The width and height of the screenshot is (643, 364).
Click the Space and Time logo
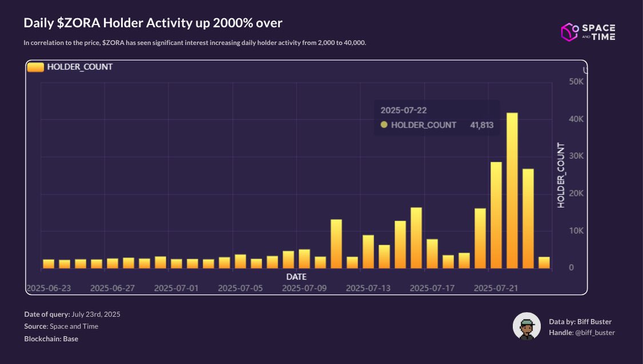[588, 32]
